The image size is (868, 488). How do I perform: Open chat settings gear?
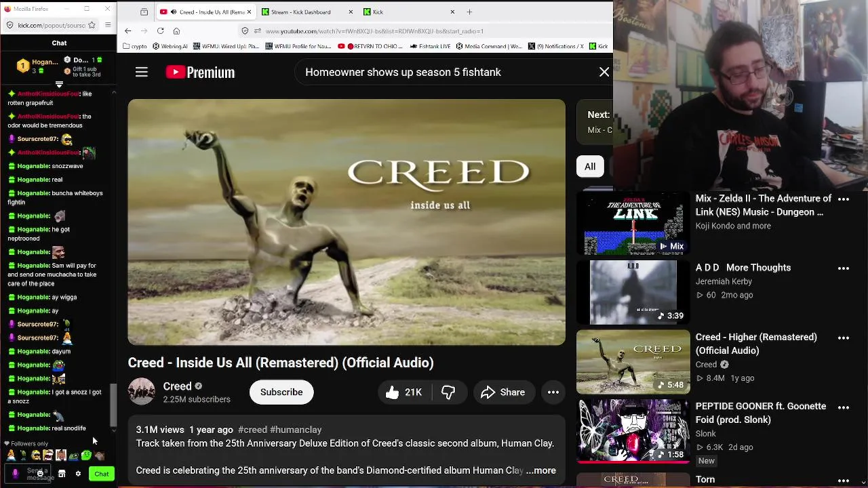click(x=78, y=474)
